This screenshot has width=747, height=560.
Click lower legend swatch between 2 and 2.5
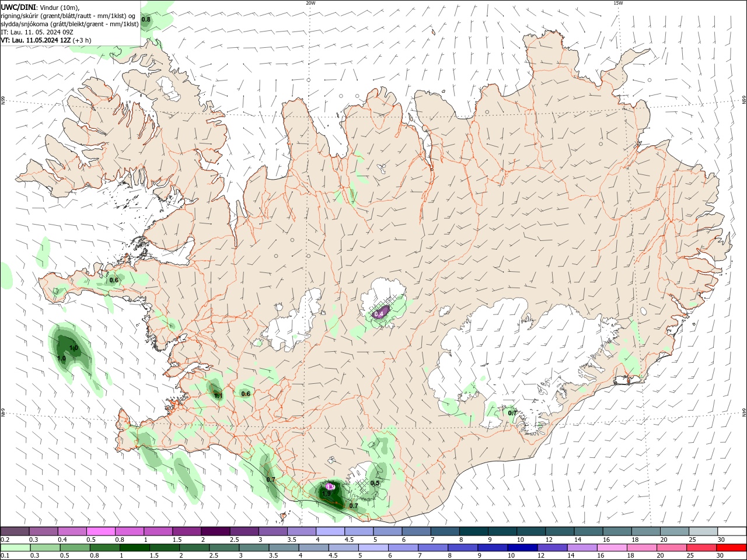194,548
